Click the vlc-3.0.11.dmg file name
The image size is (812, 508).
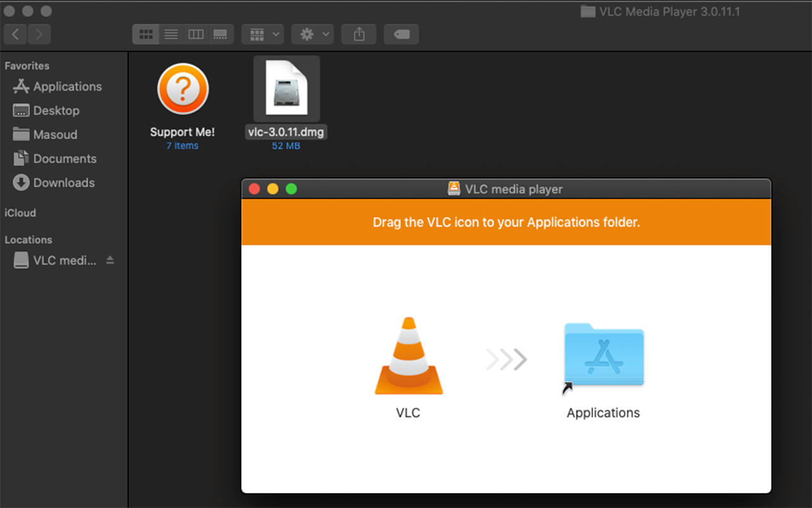[287, 132]
